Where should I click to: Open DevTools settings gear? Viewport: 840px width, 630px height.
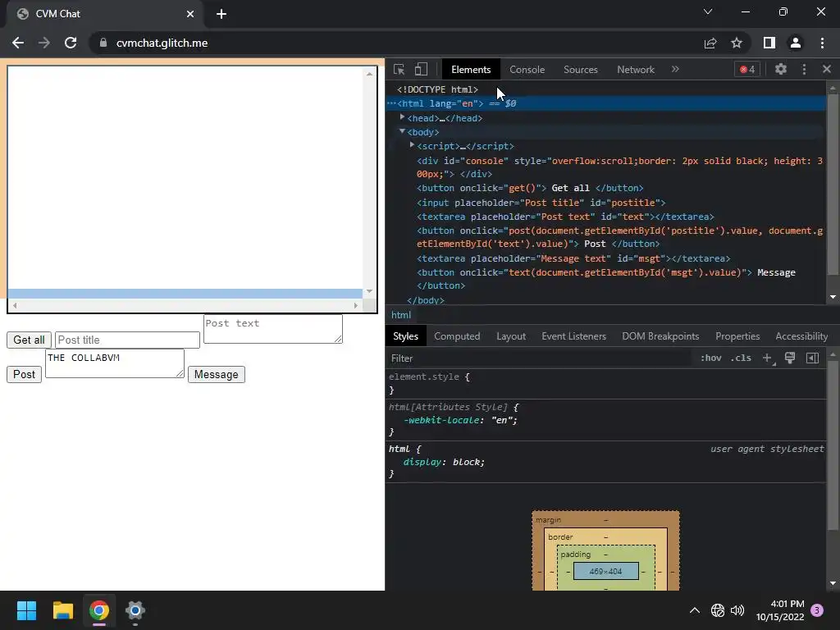click(x=781, y=69)
